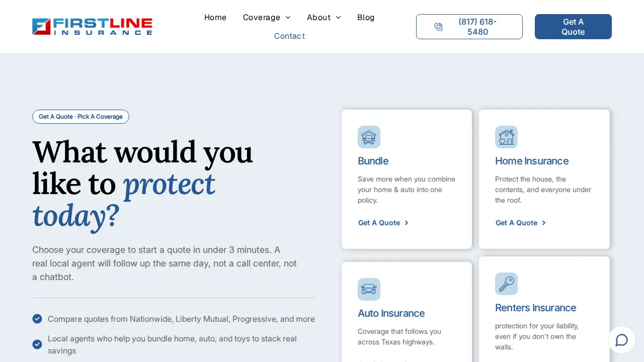This screenshot has height=362, width=644.
Task: Click "Local agents who help you bundle" text
Action: tap(172, 344)
